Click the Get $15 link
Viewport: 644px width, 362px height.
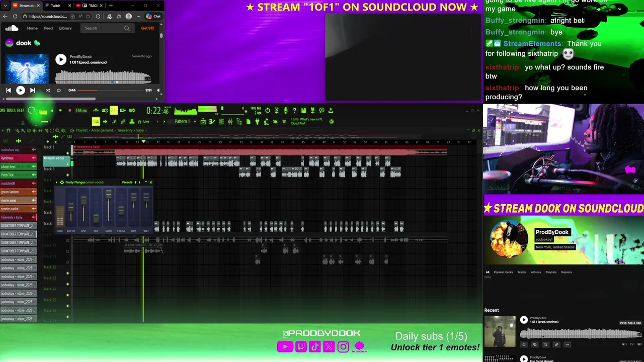click(147, 28)
